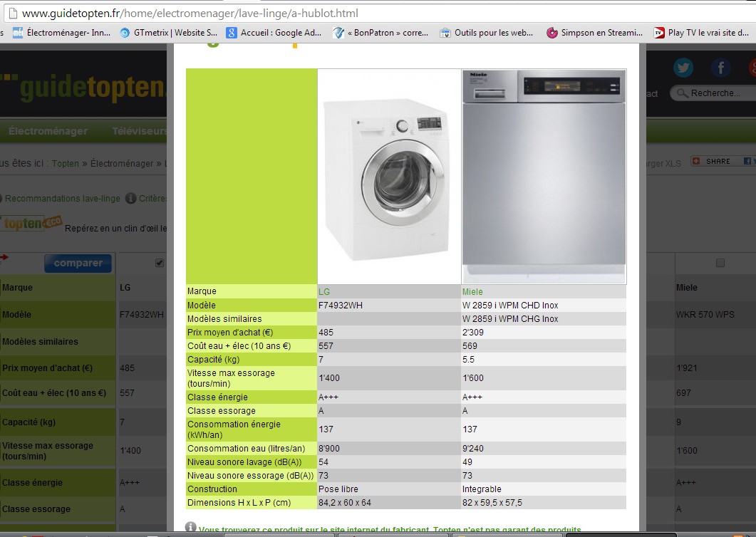Screen dimensions: 756x537
Task: Click the browser address bar URL
Action: pos(190,14)
